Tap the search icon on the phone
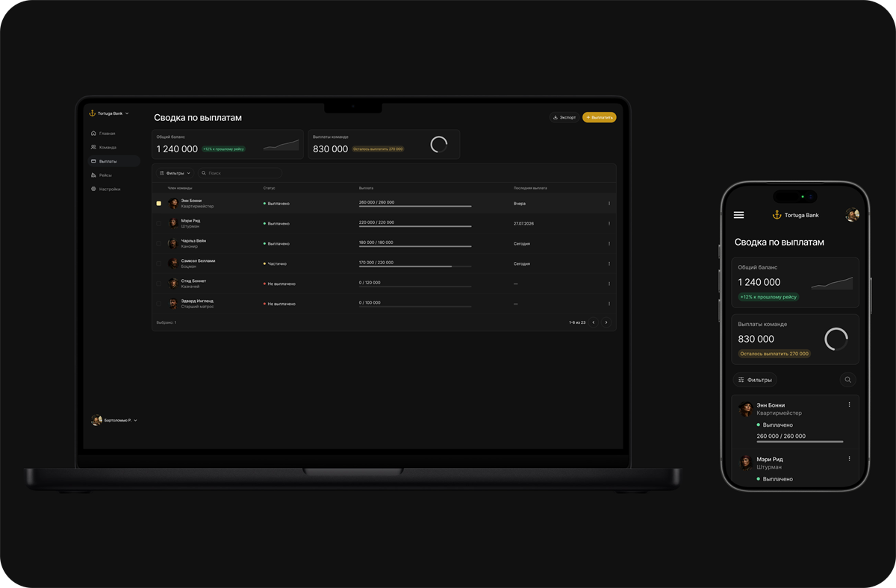 click(x=847, y=380)
